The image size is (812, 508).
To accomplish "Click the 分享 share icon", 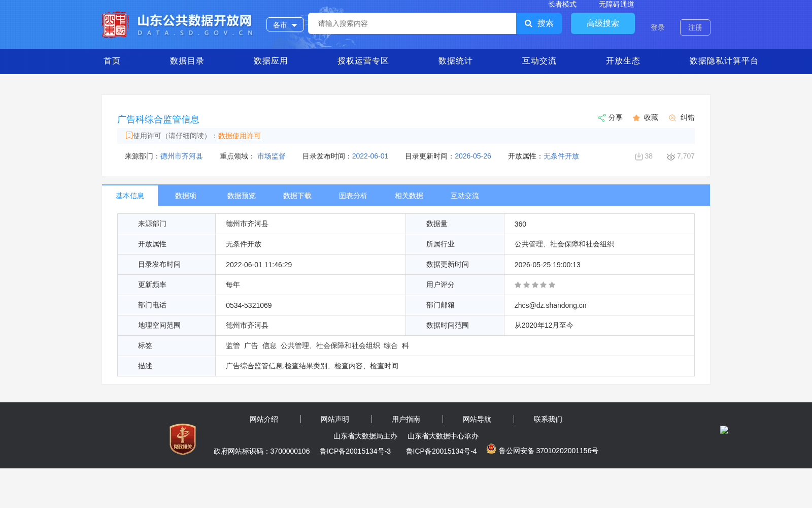I will coord(602,118).
